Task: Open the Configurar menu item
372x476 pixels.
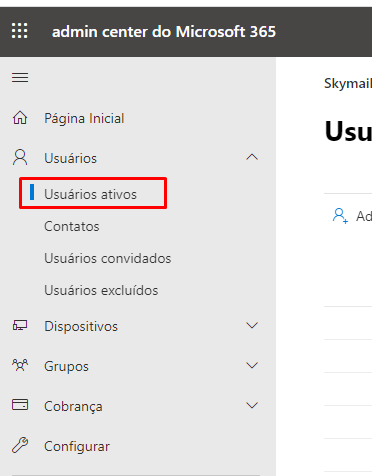Action: pos(77,446)
